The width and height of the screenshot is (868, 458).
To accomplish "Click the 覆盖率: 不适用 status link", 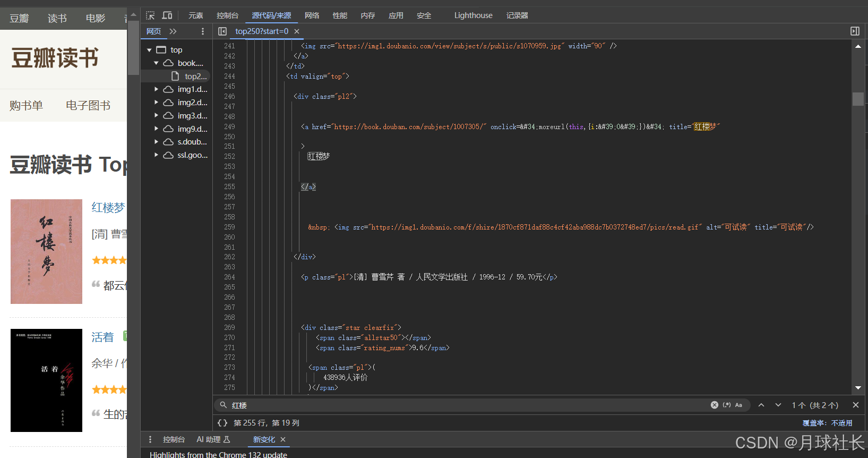I will 827,423.
